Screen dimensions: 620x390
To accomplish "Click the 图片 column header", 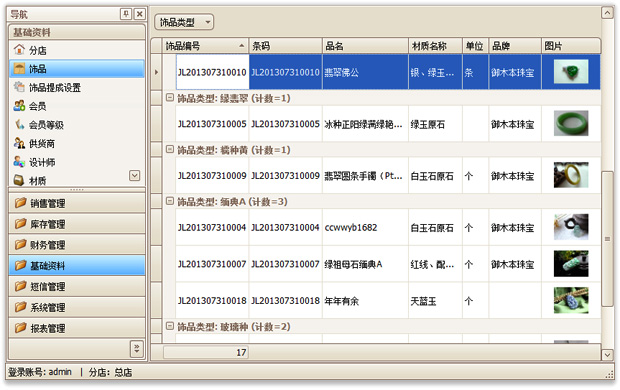I will (x=571, y=46).
